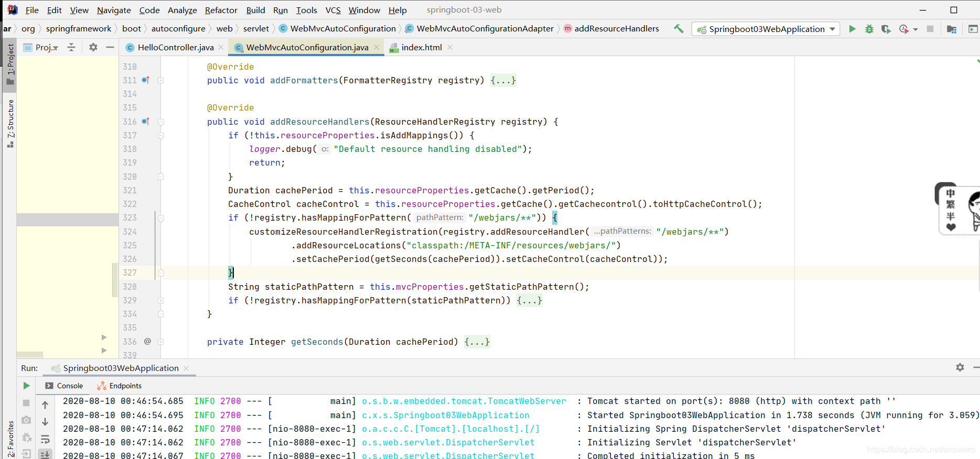This screenshot has height=459, width=980.
Task: Close Springboot03WebApplication run tab
Action: [186, 368]
